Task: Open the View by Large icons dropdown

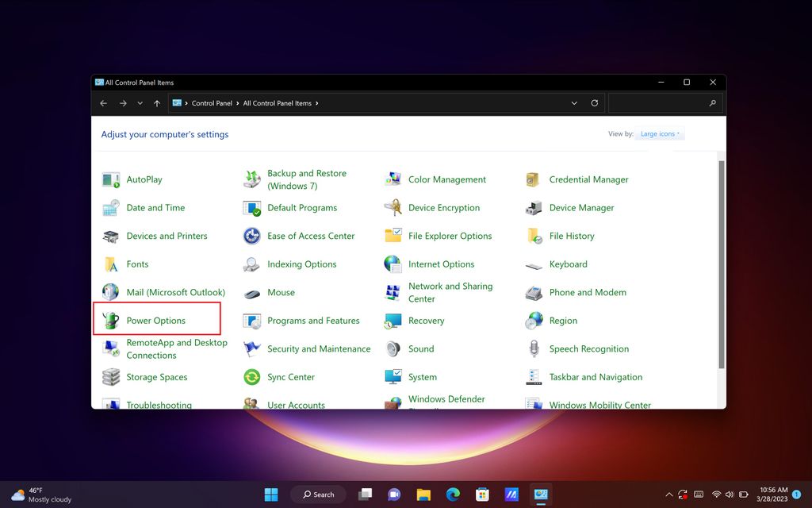Action: pyautogui.click(x=660, y=133)
